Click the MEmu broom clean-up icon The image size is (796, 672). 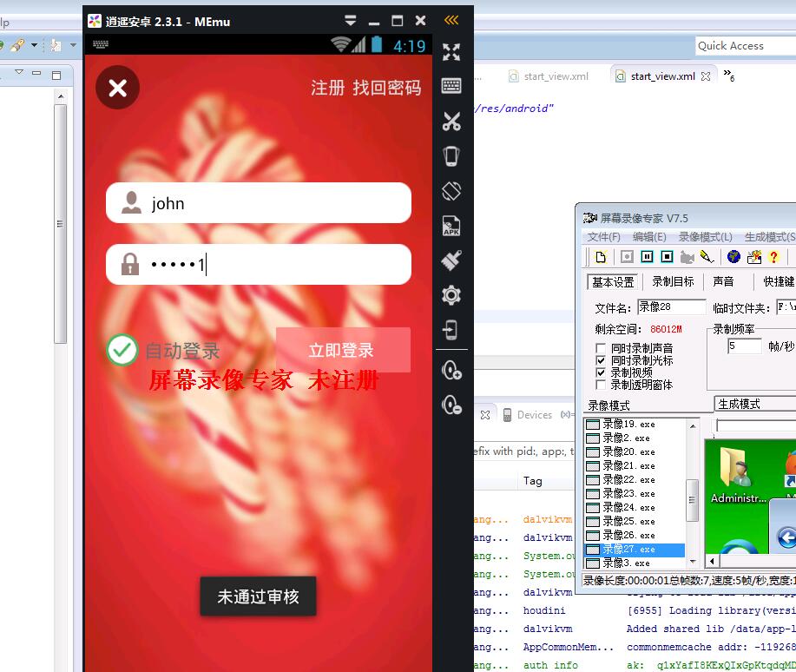click(451, 260)
